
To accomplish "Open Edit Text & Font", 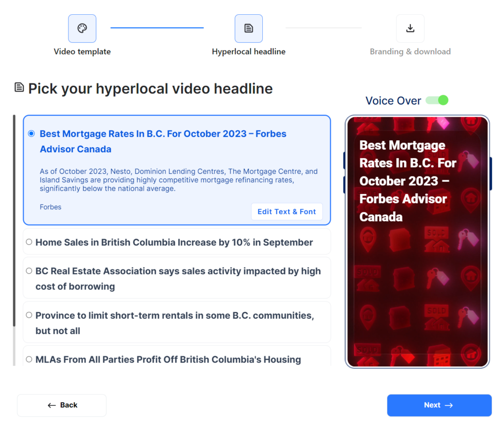I will (286, 211).
